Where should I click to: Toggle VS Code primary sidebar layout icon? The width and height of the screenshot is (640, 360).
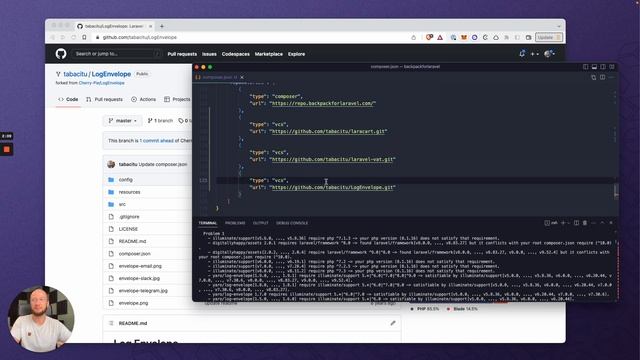pyautogui.click(x=585, y=67)
